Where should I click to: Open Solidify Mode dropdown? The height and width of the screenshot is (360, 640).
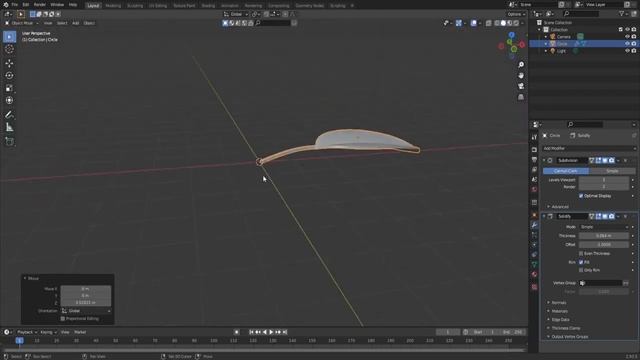604,227
